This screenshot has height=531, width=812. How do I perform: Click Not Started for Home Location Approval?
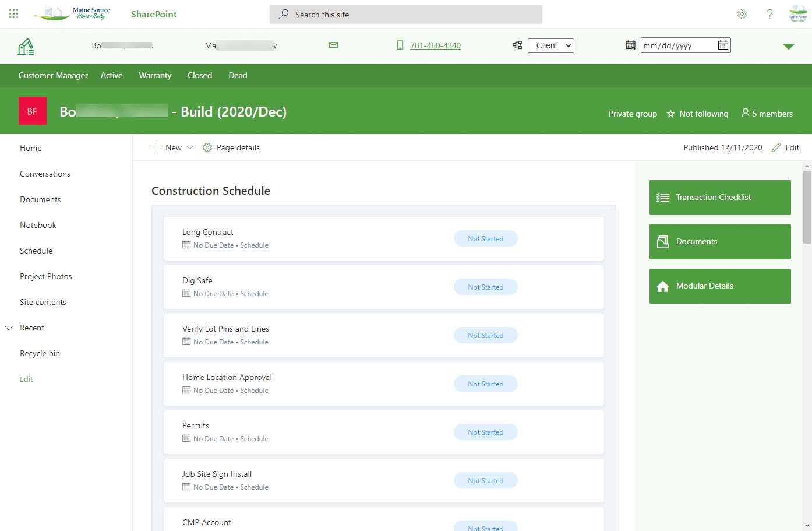tap(486, 384)
